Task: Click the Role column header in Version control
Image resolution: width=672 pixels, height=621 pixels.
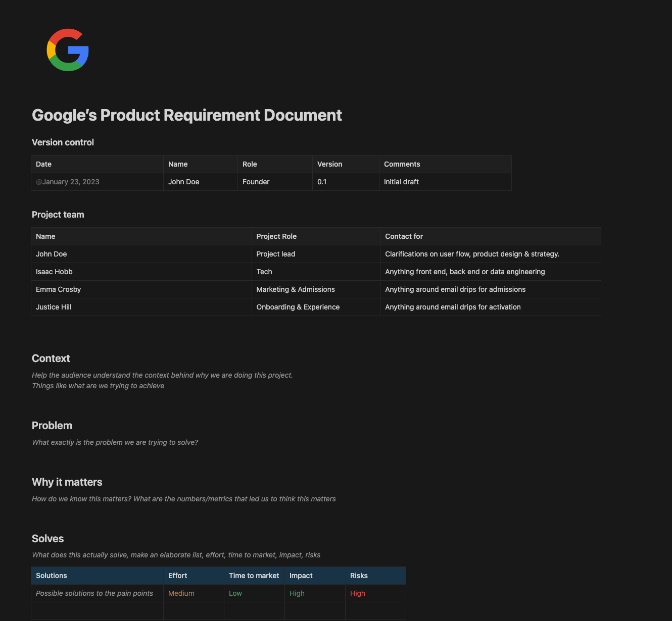Action: pyautogui.click(x=275, y=164)
